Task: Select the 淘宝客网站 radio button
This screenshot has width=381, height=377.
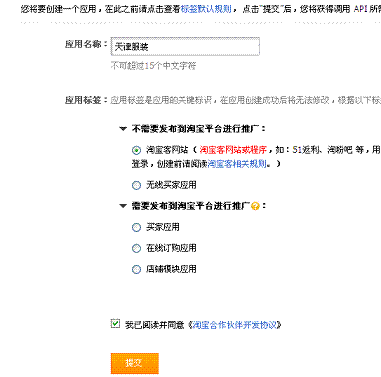Action: point(136,150)
